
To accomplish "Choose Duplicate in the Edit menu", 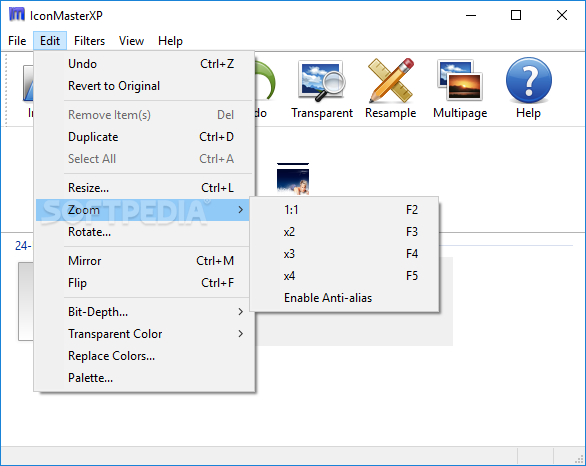I will tap(145, 137).
